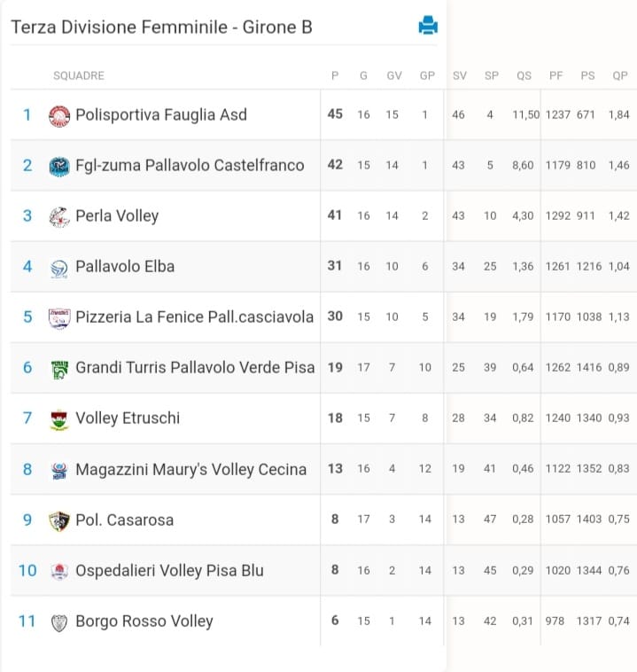Image resolution: width=637 pixels, height=672 pixels.
Task: Open Borgo Rosso Volley team name
Action: click(x=144, y=621)
